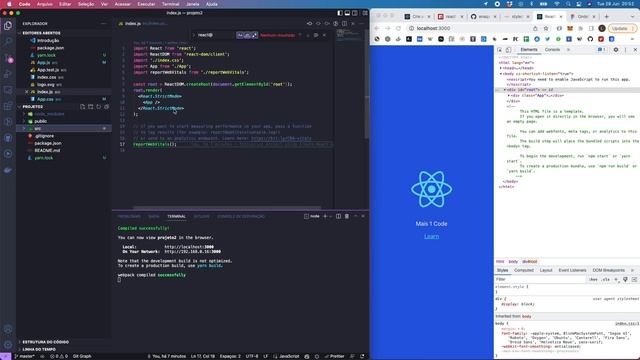
Task: Click the split editor icon in editor toolbar
Action: tap(344, 24)
